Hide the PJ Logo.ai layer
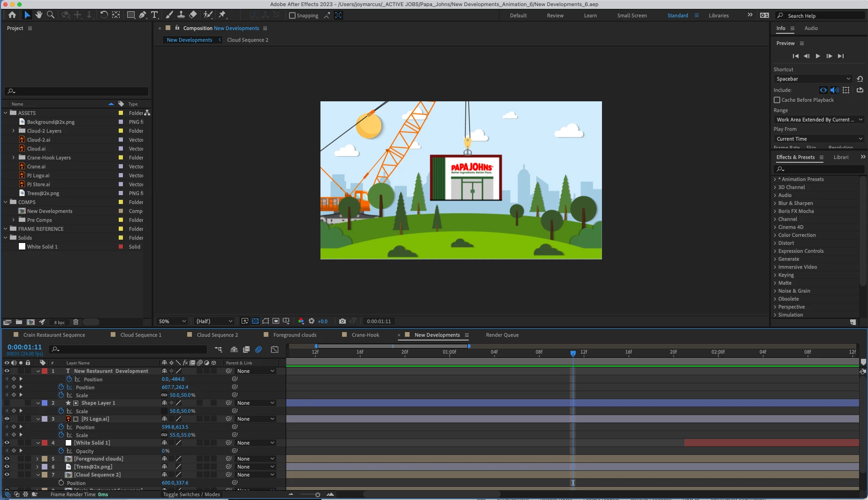The width and height of the screenshot is (868, 500). [7, 419]
